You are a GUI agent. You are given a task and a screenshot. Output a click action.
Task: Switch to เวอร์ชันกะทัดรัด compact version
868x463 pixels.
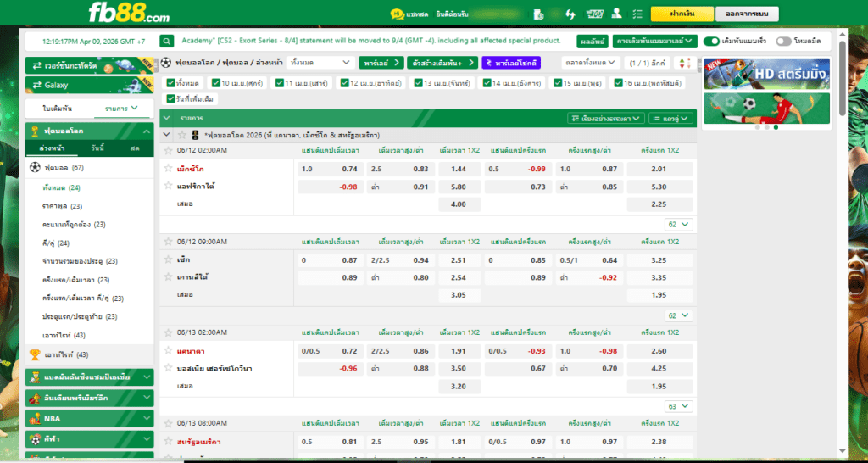(90, 65)
